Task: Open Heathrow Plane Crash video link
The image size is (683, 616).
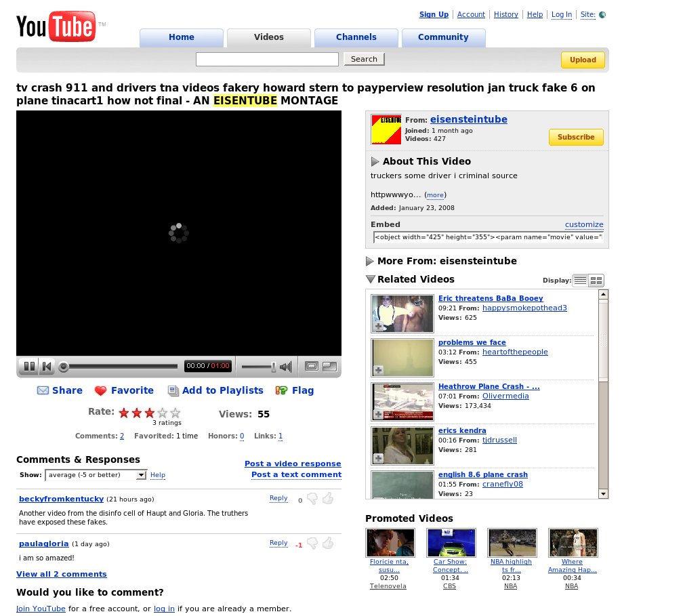Action: click(489, 386)
